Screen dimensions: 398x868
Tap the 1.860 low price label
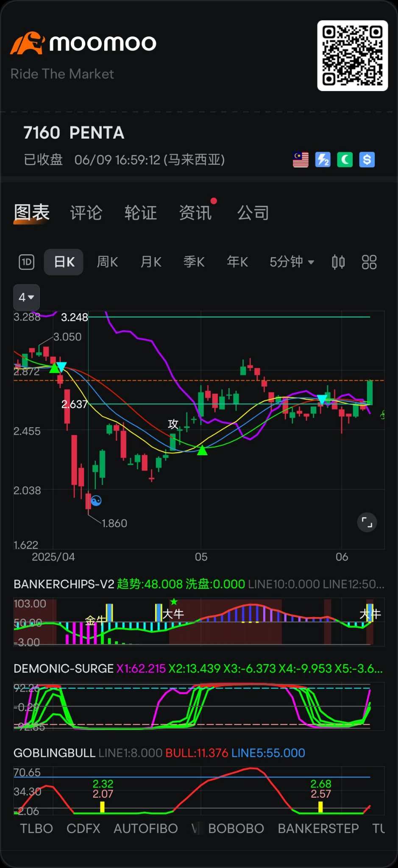(114, 523)
